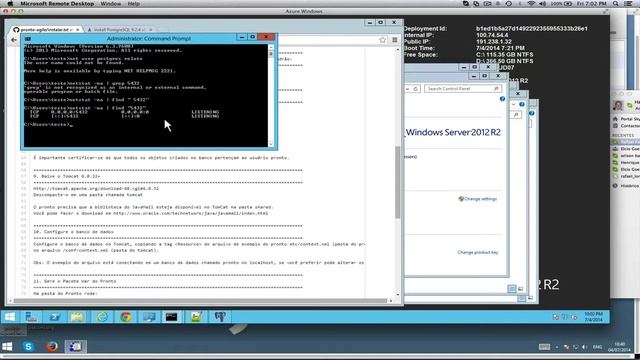Click the Command Prompt scrollbar down arrow

[271, 144]
